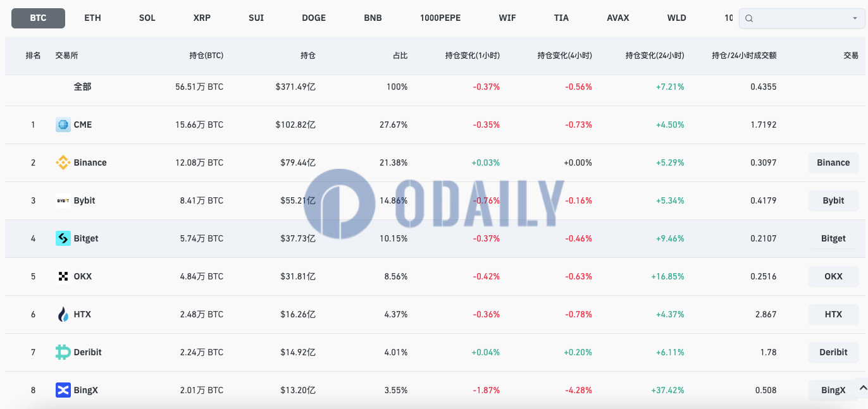The image size is (868, 409).
Task: Click the BingX logo icon
Action: pyautogui.click(x=63, y=390)
